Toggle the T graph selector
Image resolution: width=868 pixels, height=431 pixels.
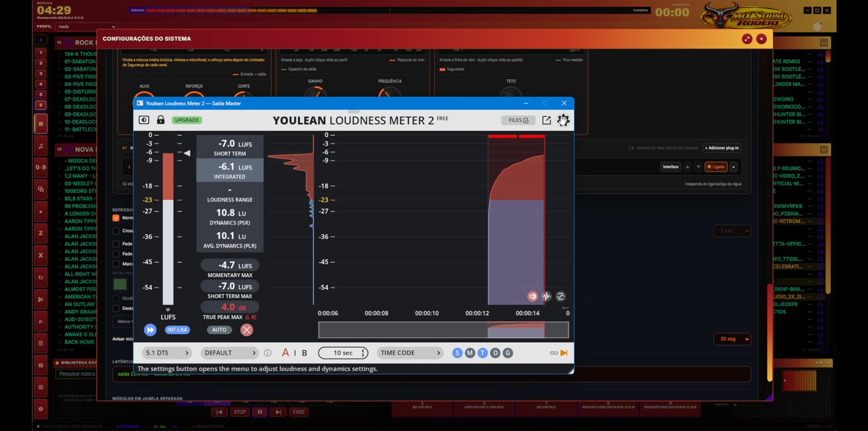click(x=483, y=353)
